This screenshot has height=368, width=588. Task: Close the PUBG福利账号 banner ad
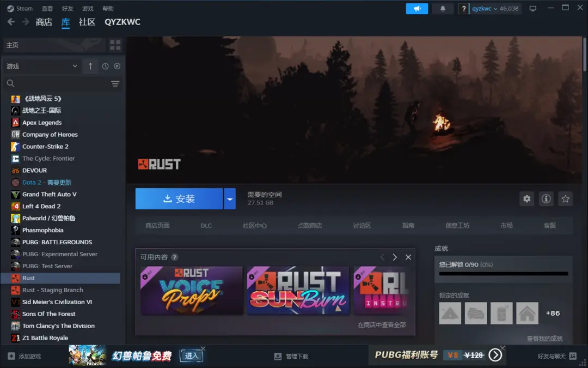point(503,348)
